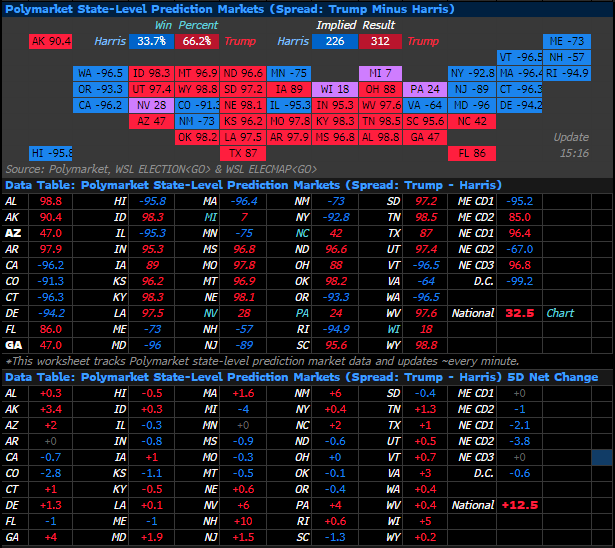615x548 pixels.
Task: Select the Trump 312 implied result box
Action: coord(380,42)
